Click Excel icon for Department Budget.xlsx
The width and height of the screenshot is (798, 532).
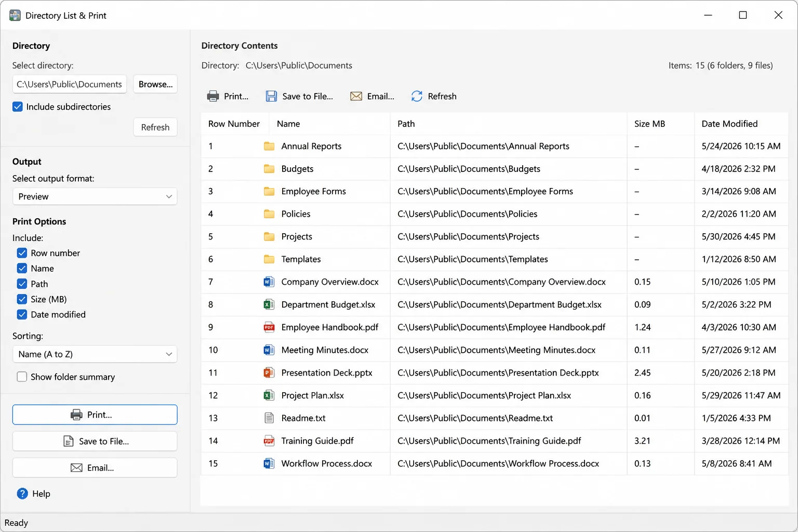[x=269, y=304]
